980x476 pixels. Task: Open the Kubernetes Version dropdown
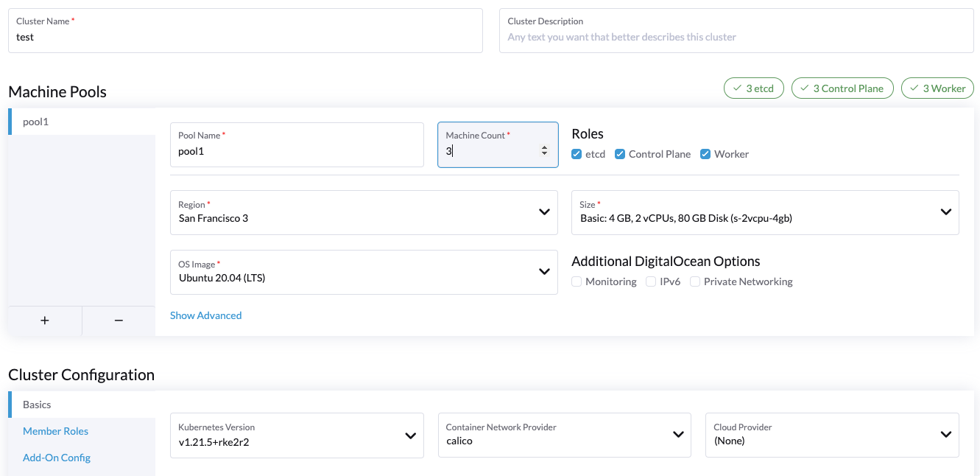pos(297,435)
